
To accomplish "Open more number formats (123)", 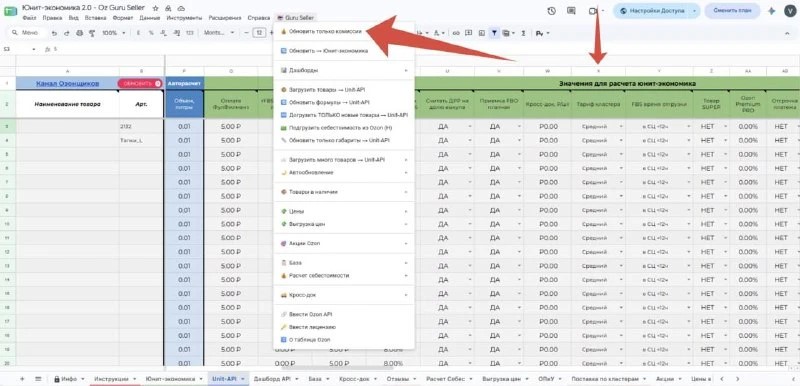I will (x=190, y=33).
